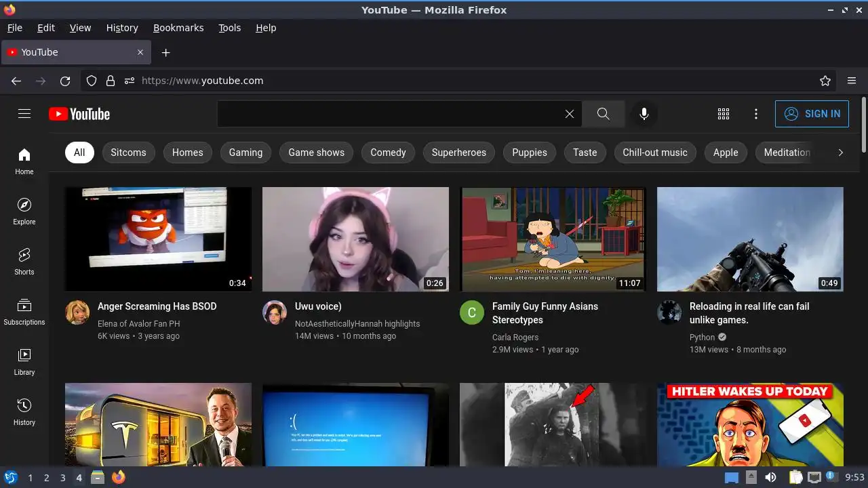Open Carla Rogers channel name link

click(515, 338)
